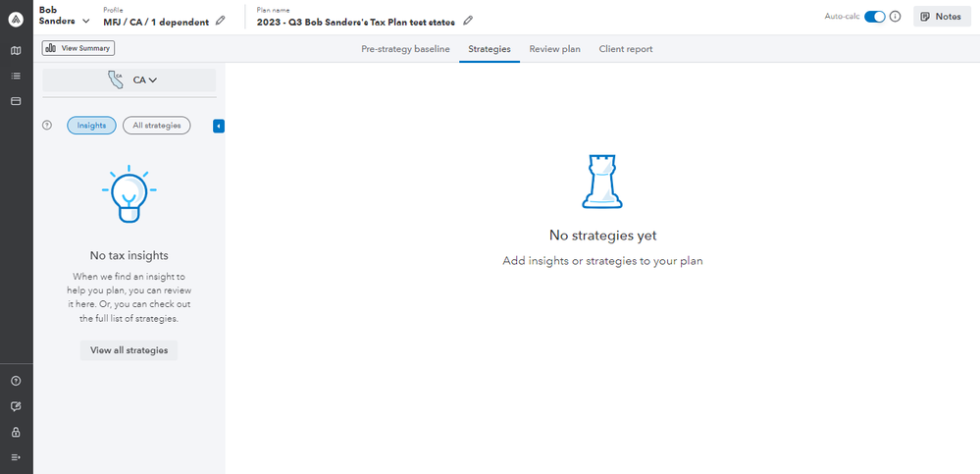Collapse the insights side panel
Viewport: 980px width, 474px height.
click(219, 126)
